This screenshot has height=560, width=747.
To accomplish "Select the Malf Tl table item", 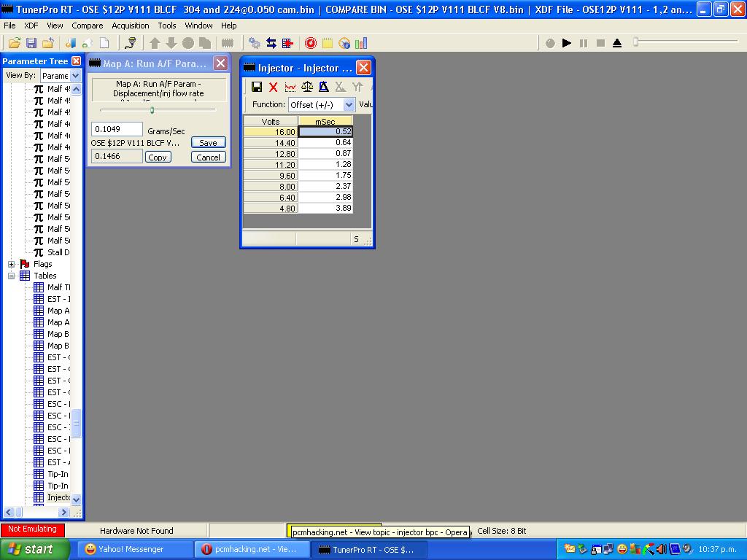I will 52,287.
